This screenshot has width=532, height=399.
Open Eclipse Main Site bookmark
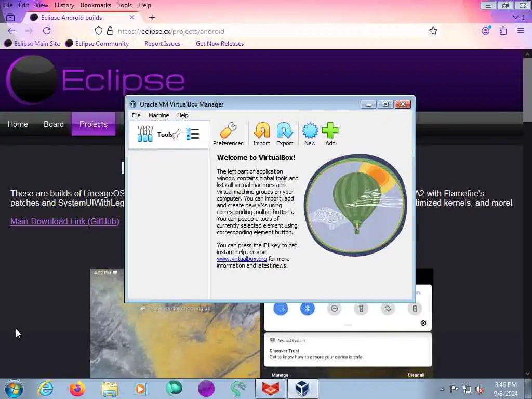(32, 44)
